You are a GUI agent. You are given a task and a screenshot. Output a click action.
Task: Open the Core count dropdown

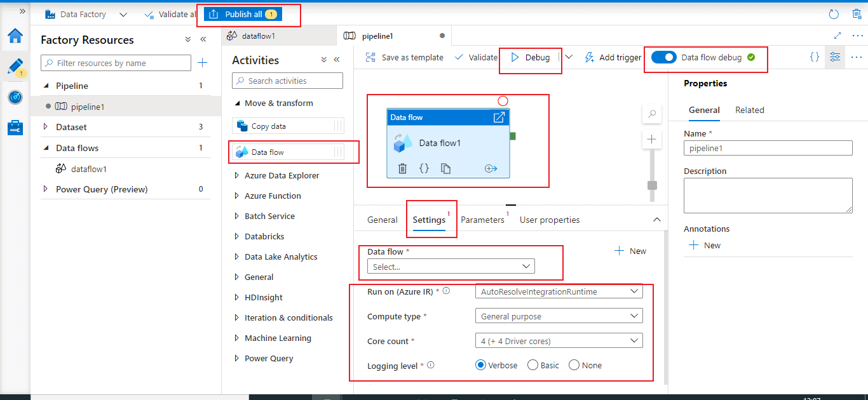point(559,341)
